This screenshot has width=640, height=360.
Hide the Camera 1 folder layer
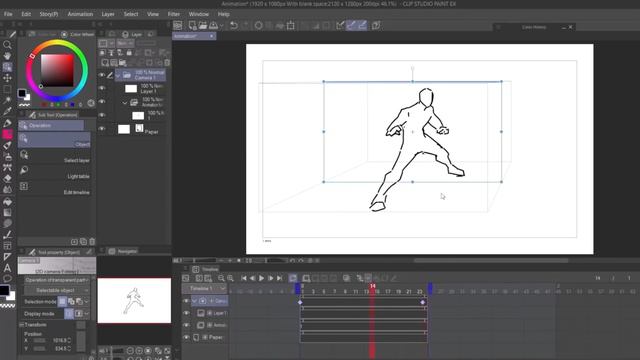point(102,75)
